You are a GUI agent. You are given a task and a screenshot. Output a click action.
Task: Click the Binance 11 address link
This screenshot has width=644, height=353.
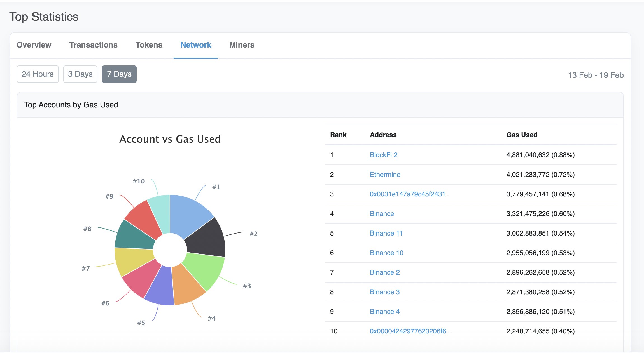pyautogui.click(x=386, y=233)
